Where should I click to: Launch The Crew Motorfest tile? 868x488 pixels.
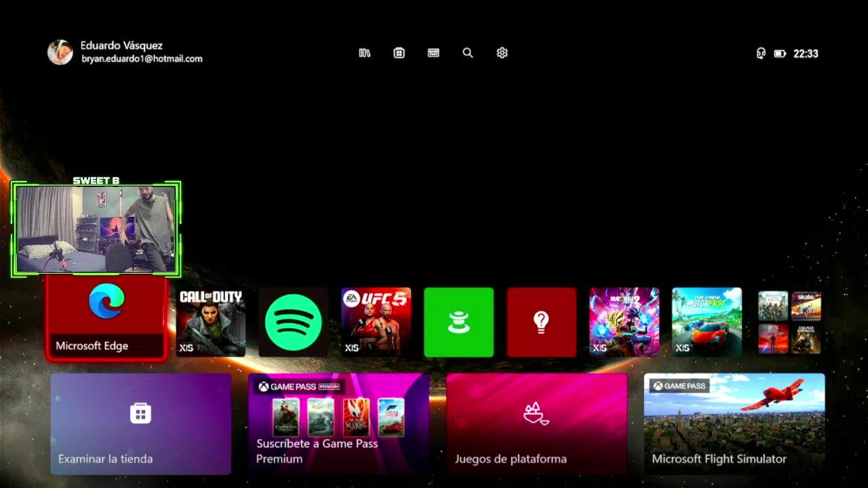click(x=707, y=322)
